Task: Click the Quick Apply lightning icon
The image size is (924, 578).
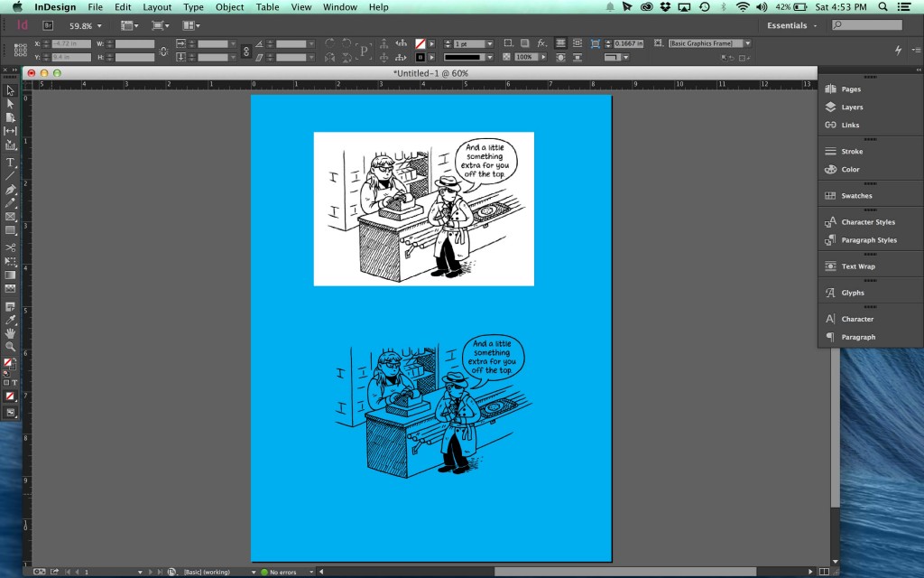Action: click(898, 51)
